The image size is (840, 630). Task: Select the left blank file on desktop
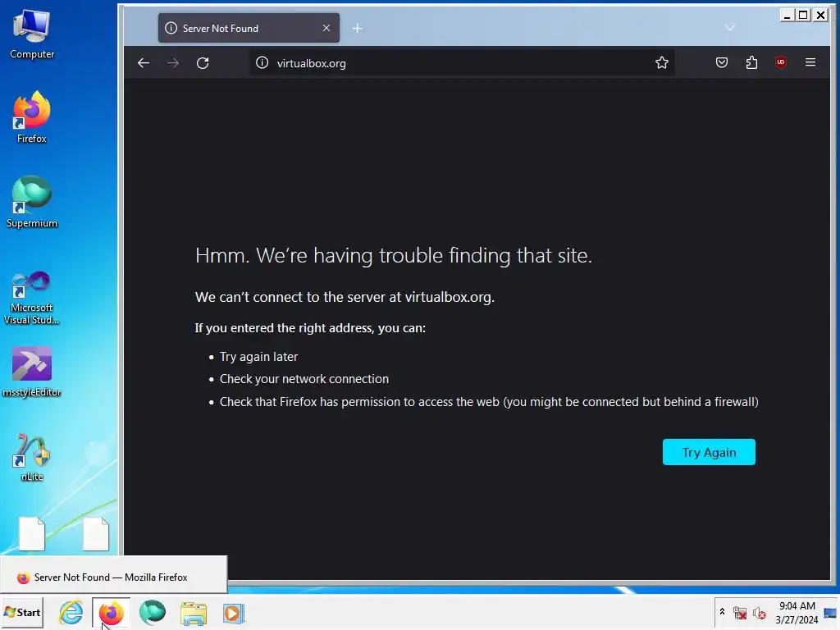click(x=32, y=533)
